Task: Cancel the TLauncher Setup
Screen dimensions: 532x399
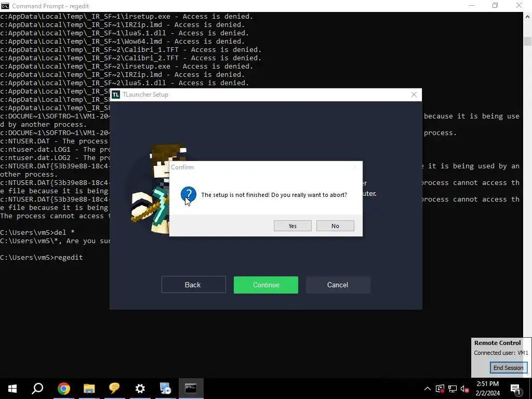Action: click(x=338, y=285)
